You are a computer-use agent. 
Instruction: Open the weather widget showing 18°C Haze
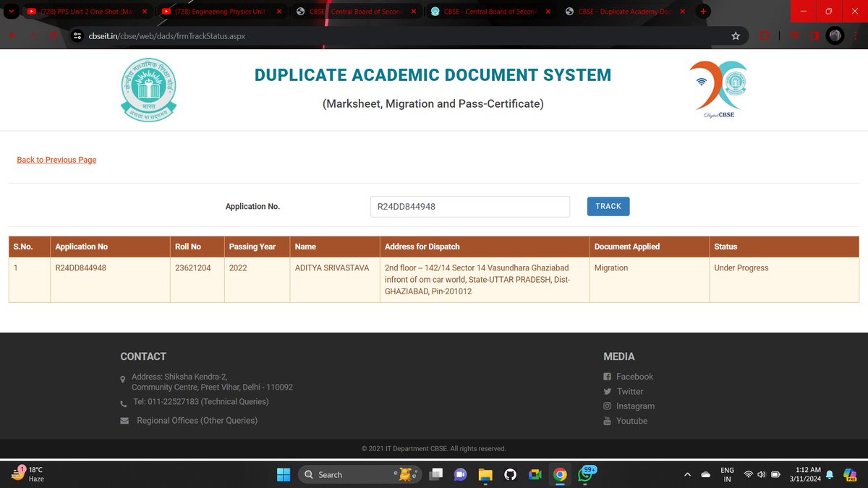(29, 474)
